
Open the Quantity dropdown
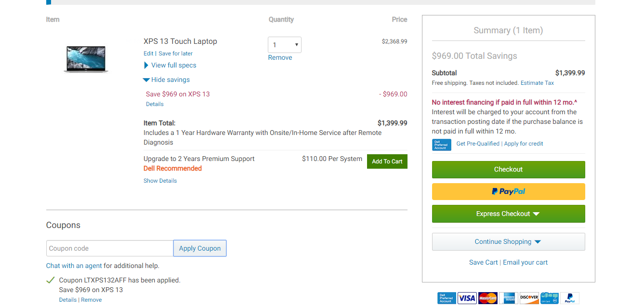pos(285,45)
